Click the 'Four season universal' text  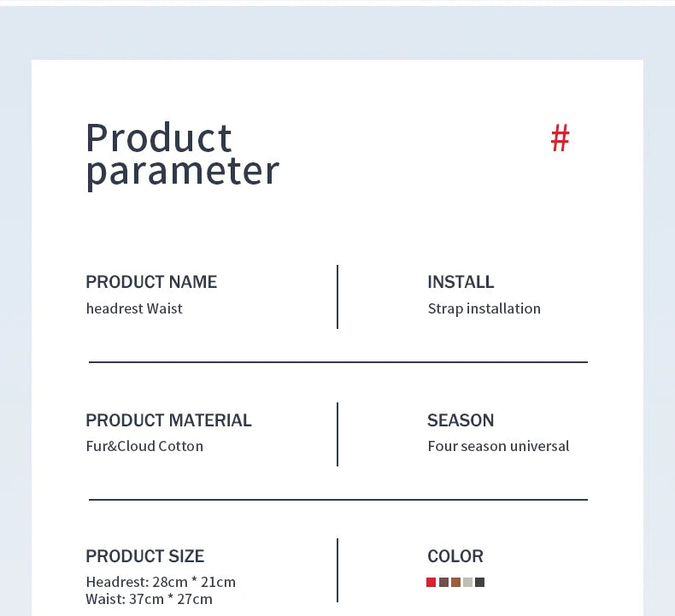[x=498, y=446]
